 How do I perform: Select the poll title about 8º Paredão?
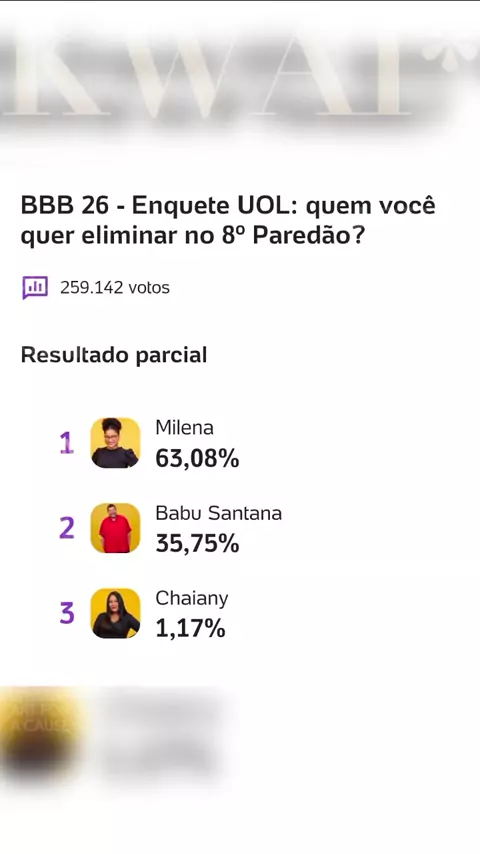[228, 222]
